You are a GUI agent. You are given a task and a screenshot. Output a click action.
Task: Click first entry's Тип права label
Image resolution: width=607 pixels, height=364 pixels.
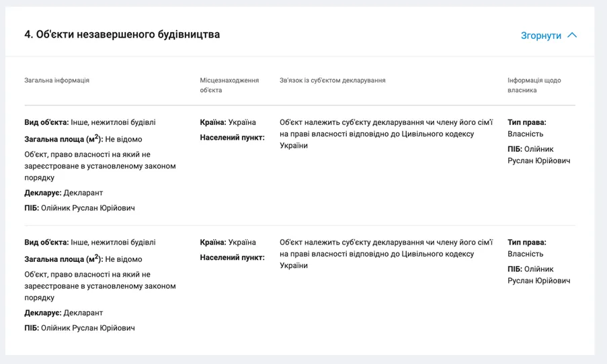(x=527, y=122)
